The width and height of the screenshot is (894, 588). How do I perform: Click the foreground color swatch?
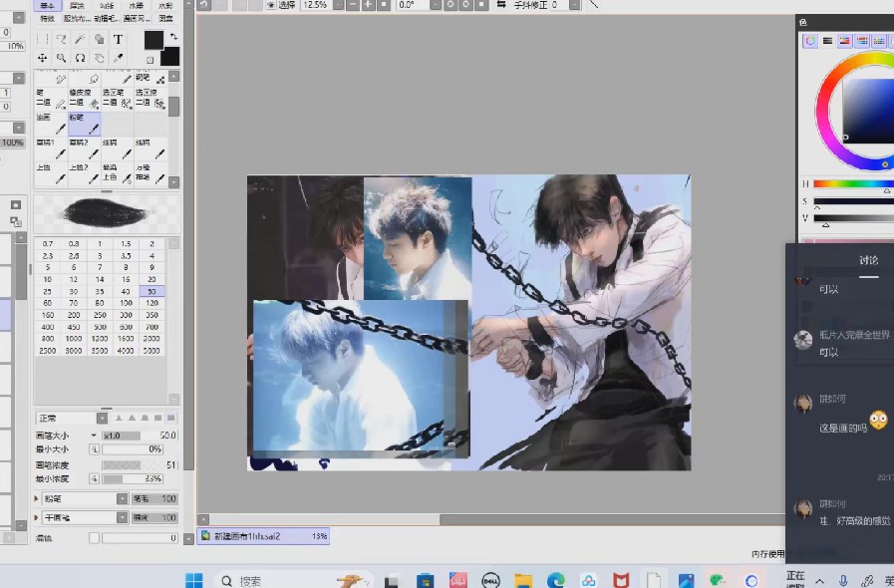point(152,40)
